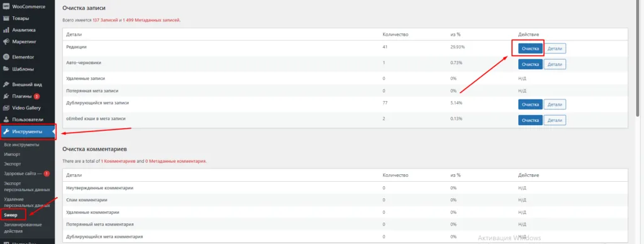Open Внешний вид menu
Viewport: 644px width, 244px height.
(27, 85)
